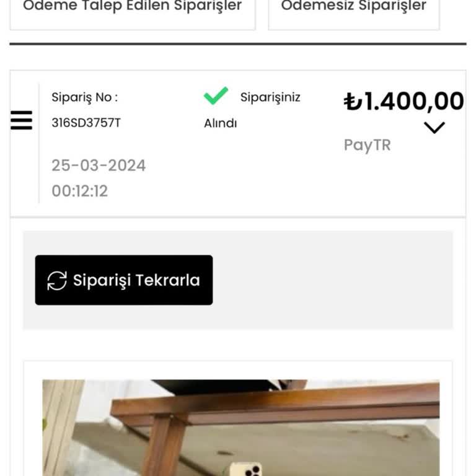Screen dimensions: 476x476
Task: Open the Ödemesiz Siparişler tab
Action: (353, 7)
